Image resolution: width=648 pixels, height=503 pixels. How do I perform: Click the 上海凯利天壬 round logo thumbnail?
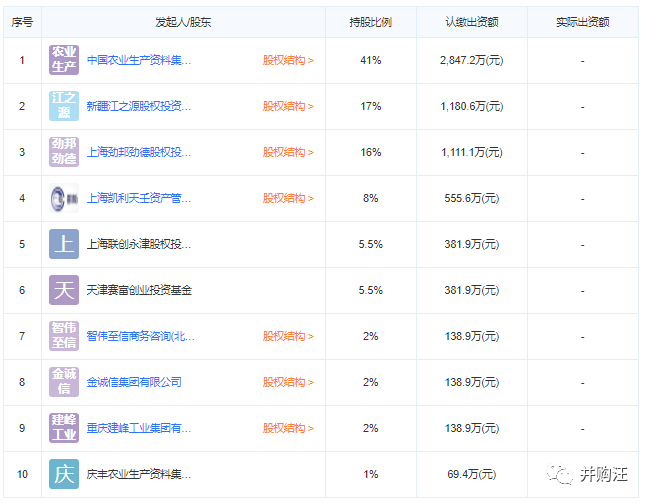64,198
